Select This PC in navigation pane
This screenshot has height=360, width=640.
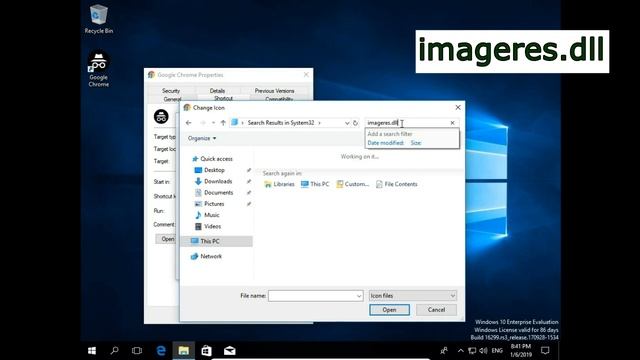(216, 241)
